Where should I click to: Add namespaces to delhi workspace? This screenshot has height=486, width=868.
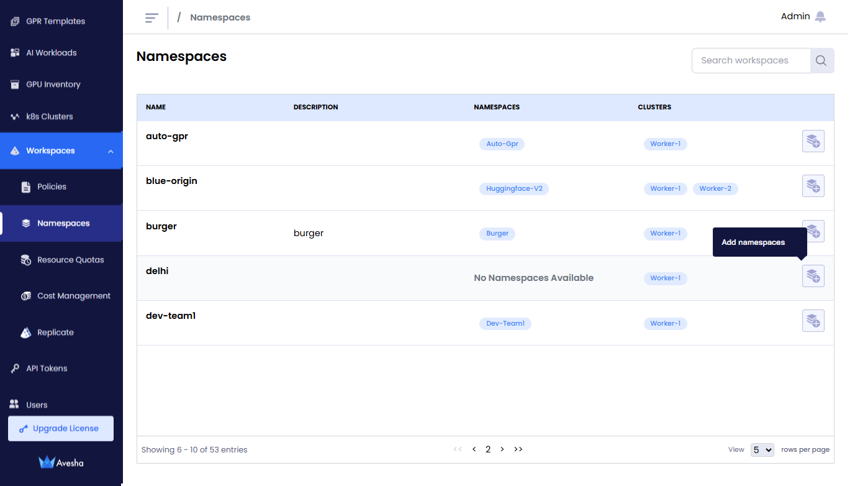click(813, 276)
